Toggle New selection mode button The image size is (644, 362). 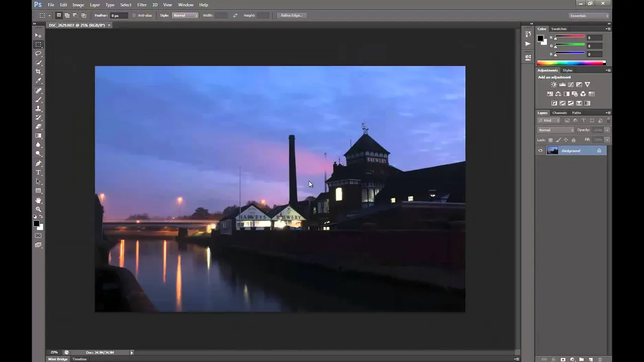59,16
